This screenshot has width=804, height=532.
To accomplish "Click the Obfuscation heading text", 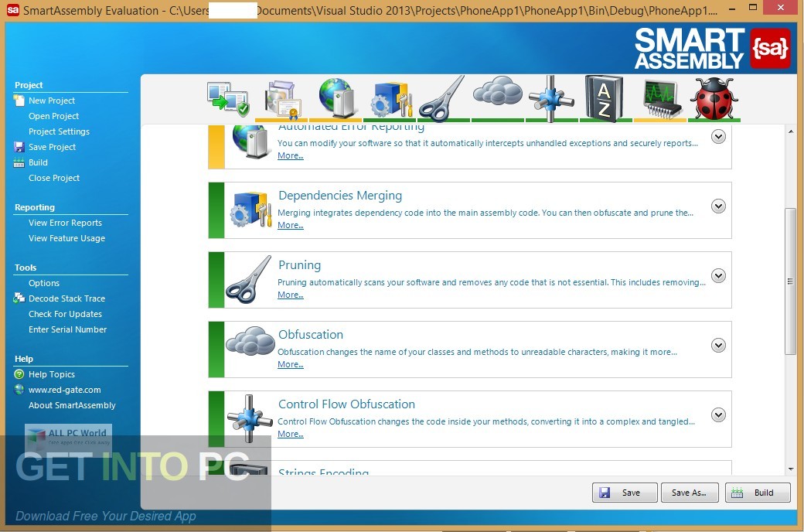I will pos(311,335).
